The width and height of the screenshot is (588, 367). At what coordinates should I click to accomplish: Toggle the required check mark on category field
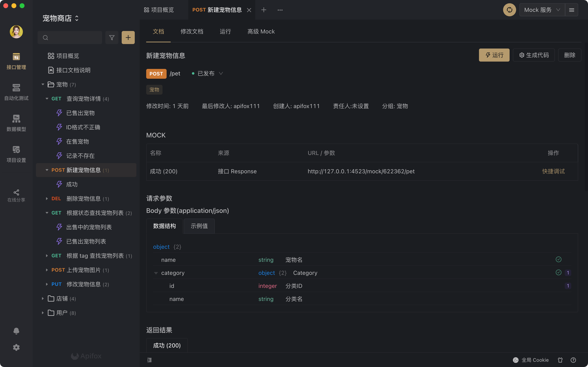click(x=558, y=273)
